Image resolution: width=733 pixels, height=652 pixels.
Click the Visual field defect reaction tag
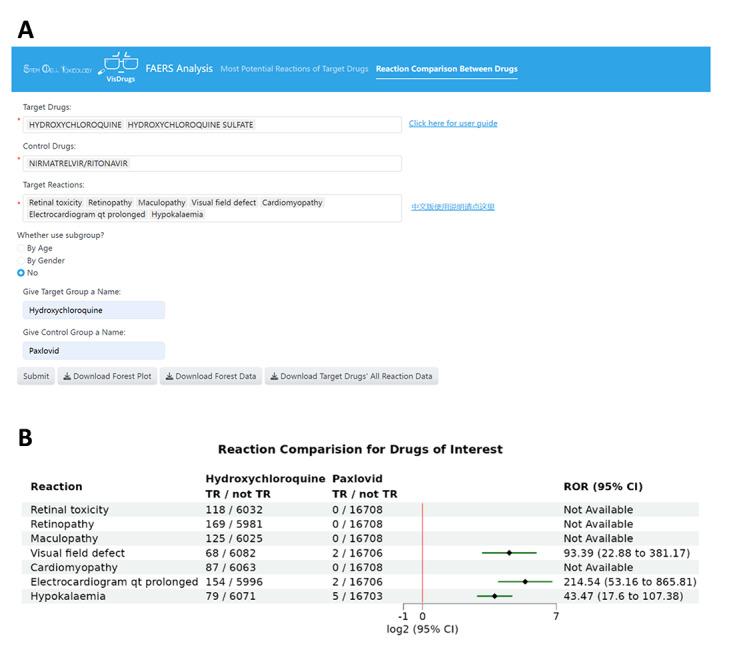click(223, 203)
